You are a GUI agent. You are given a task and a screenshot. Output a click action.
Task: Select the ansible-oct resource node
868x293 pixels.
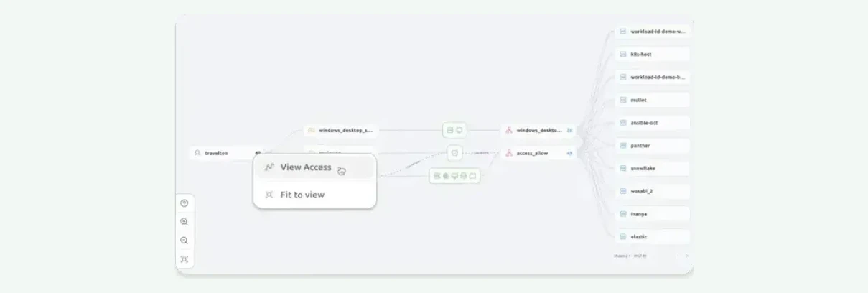coord(653,123)
